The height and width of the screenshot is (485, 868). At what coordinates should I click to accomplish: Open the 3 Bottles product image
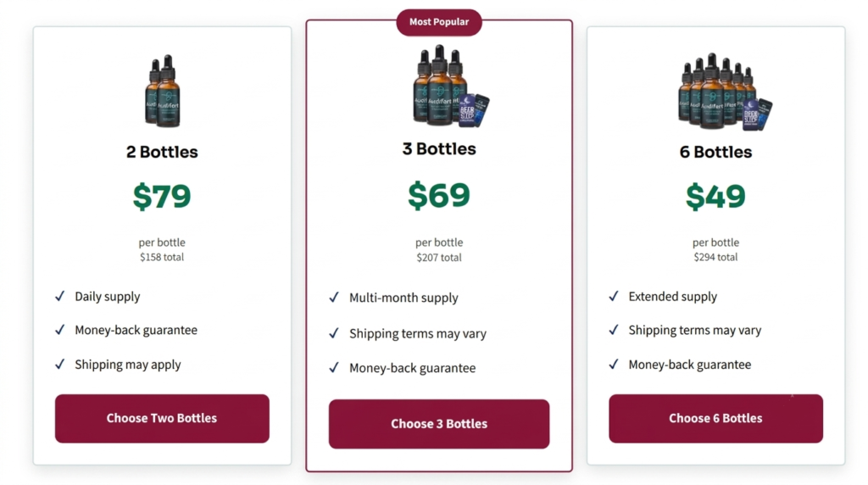(451, 86)
